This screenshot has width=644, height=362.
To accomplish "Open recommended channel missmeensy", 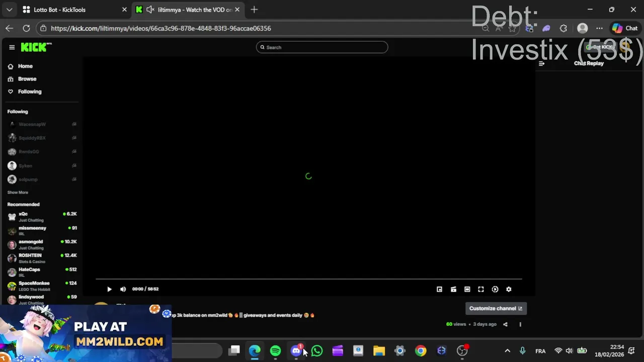I will click(x=42, y=231).
